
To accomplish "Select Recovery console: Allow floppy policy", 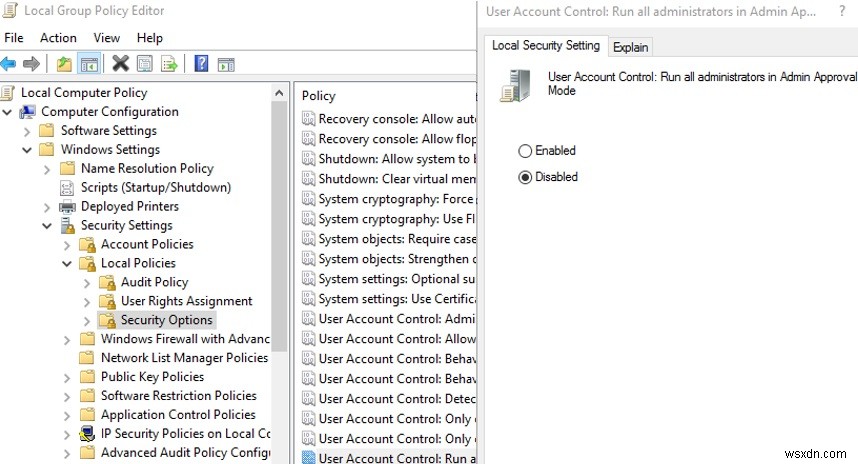I will click(x=389, y=139).
